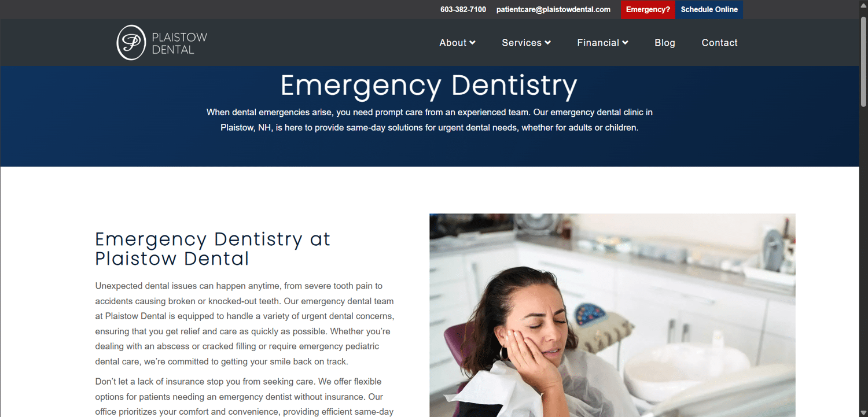Image resolution: width=868 pixels, height=417 pixels.
Task: Click the Emergency Dentistry at Plaistow Dental subheading
Action: pos(213,248)
